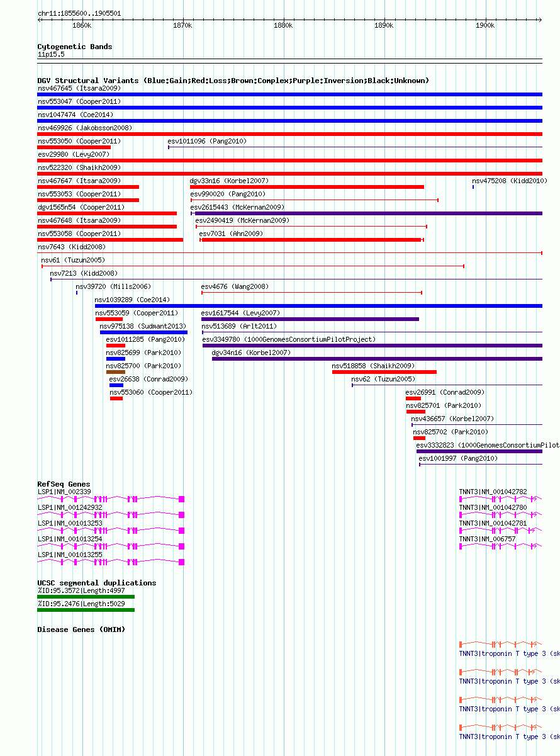Click the esv1011096 (Pang2010) label
Image resolution: width=560 pixels, height=756 pixels.
[x=207, y=141]
